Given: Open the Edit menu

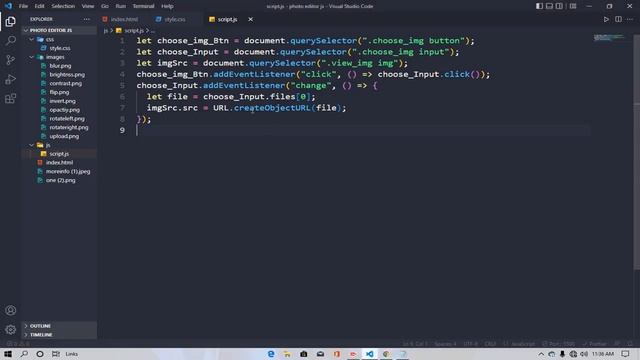Looking at the screenshot, I should [39, 6].
